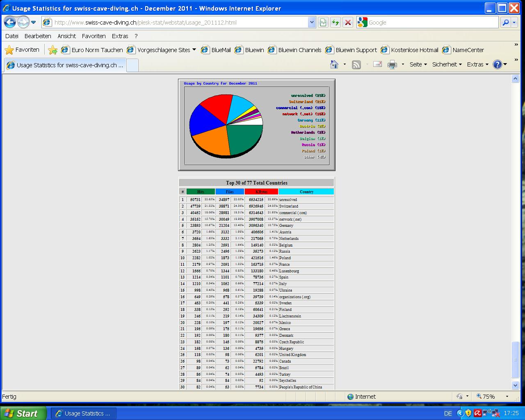The image size is (525, 420).
Task: Open the Help question mark icon
Action: pos(497,64)
